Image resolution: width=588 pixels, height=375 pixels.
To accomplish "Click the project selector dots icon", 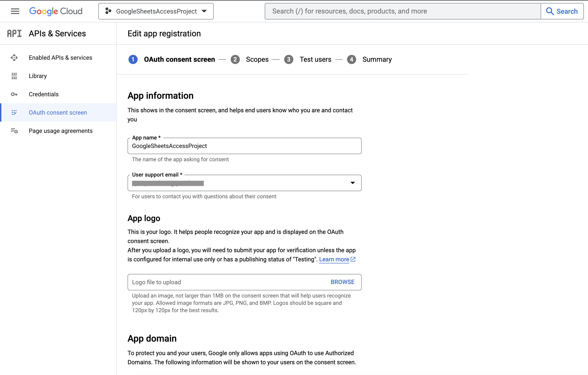I will (108, 11).
